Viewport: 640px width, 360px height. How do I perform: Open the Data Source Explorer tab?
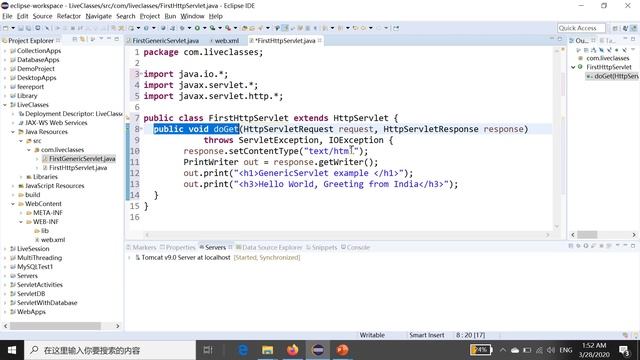pos(269,247)
